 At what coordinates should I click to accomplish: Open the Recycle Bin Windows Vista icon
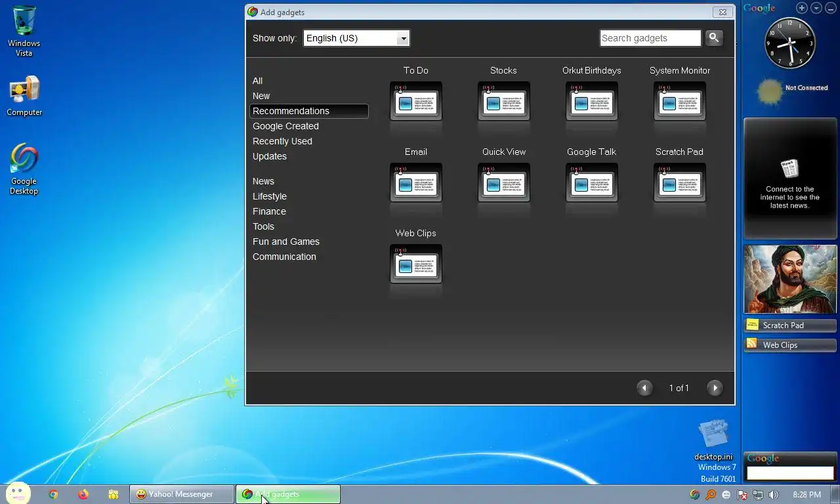point(24,31)
